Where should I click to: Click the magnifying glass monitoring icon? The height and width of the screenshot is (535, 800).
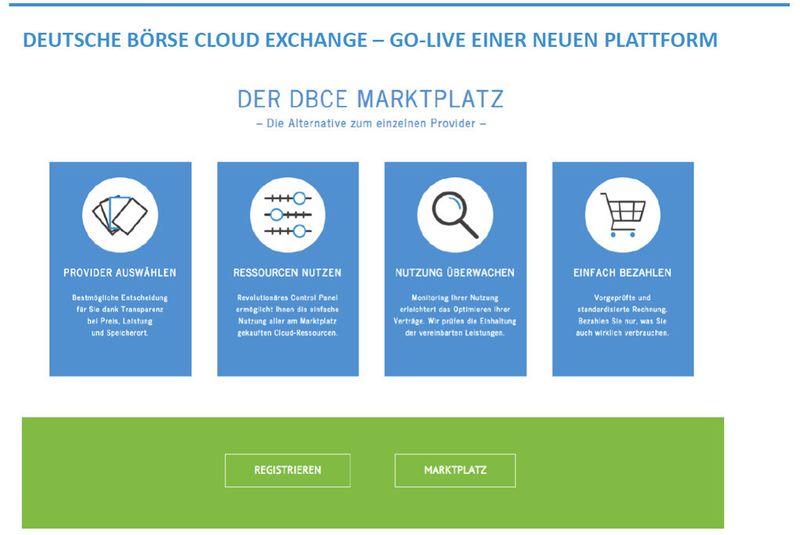point(455,215)
